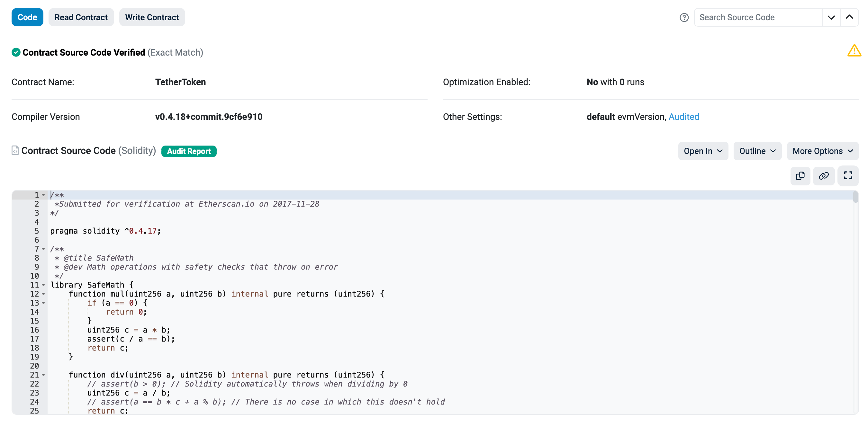868x428 pixels.
Task: Jump to previous search match arrow
Action: (849, 17)
